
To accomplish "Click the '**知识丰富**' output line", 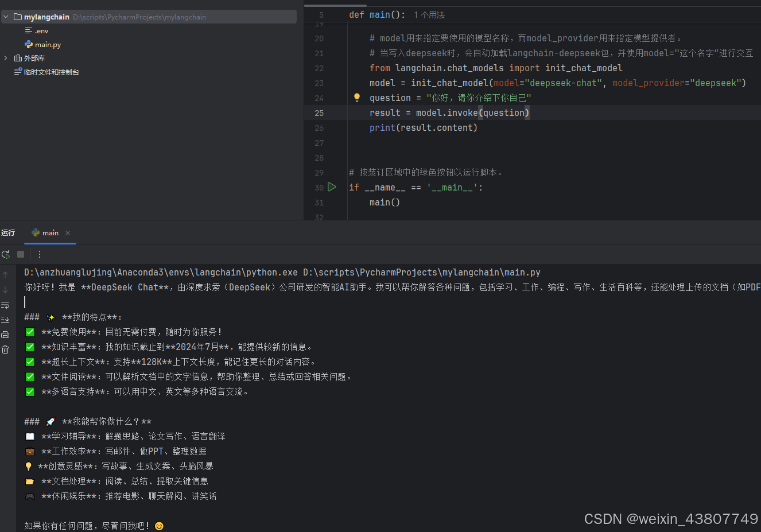I will click(169, 347).
